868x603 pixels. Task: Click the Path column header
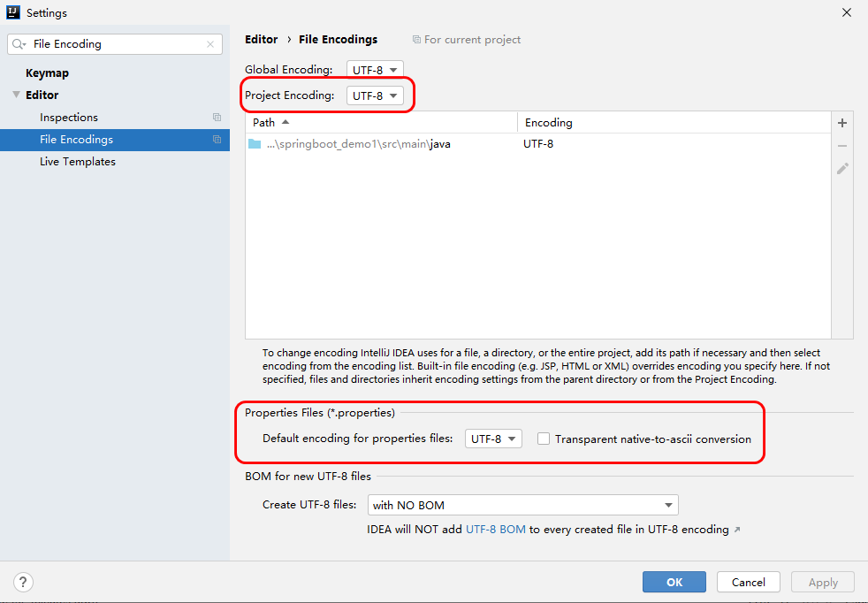(382, 122)
